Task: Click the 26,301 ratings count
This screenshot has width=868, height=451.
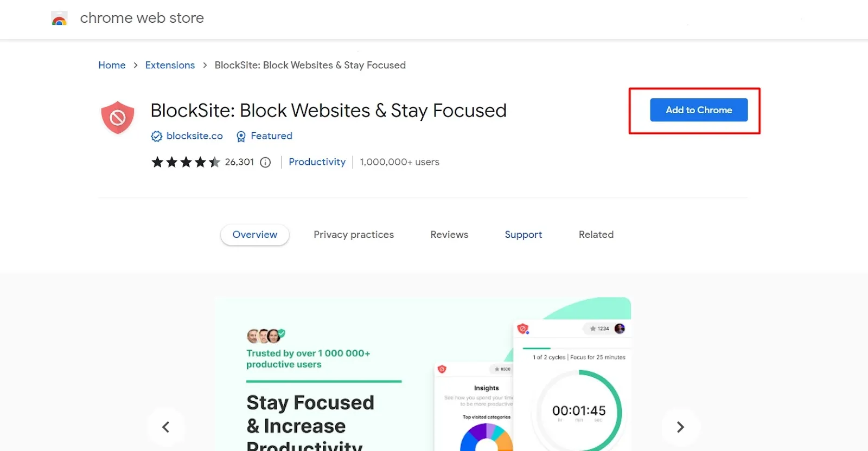Action: (239, 162)
